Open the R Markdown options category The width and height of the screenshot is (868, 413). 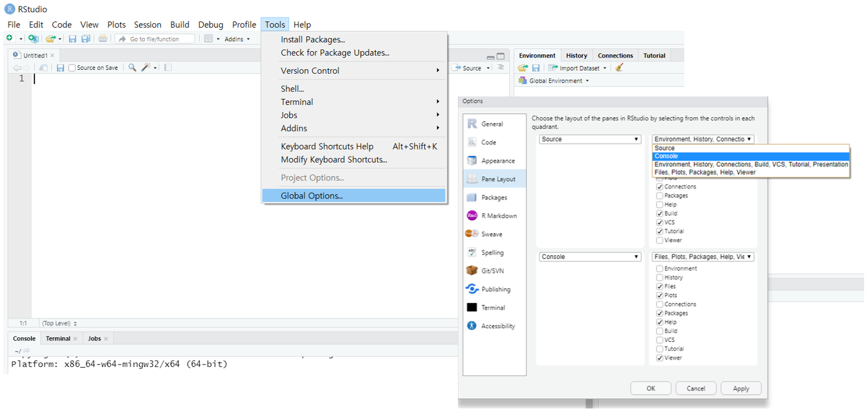(495, 216)
